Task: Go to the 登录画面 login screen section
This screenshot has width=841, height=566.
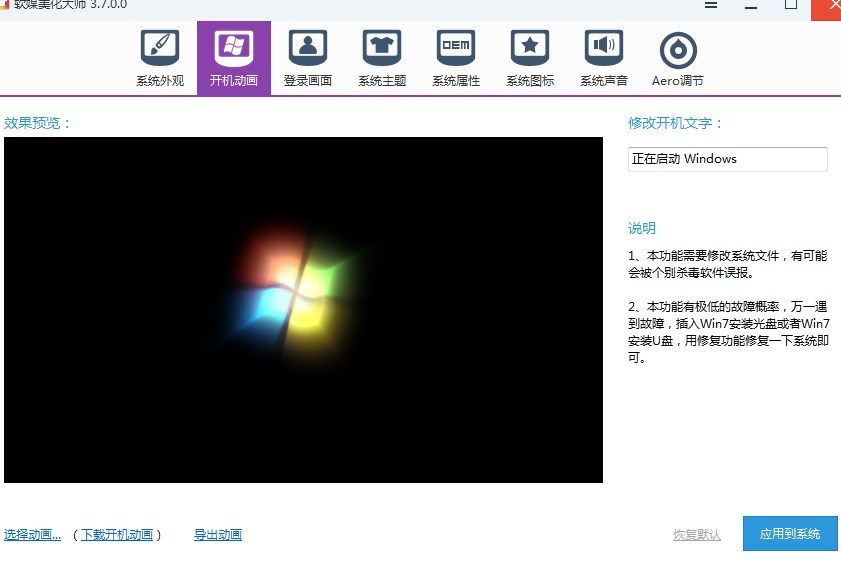Action: 308,58
